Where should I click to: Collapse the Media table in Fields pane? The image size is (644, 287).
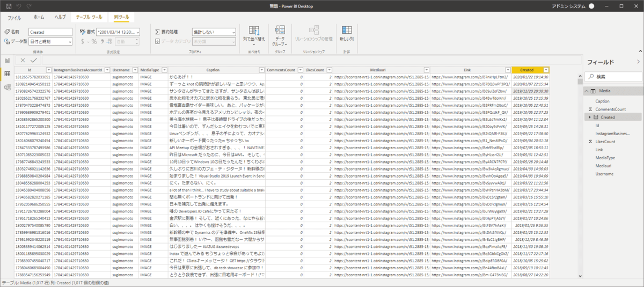[x=586, y=92]
